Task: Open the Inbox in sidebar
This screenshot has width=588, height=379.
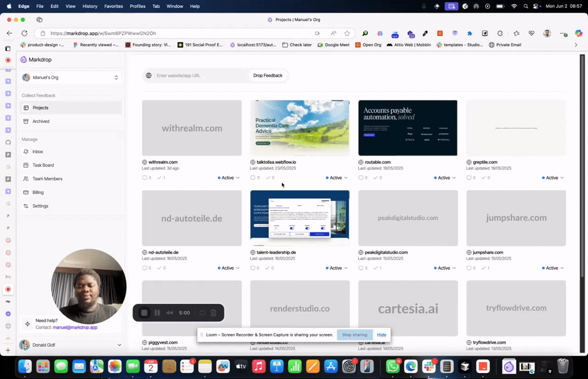Action: pos(71,152)
